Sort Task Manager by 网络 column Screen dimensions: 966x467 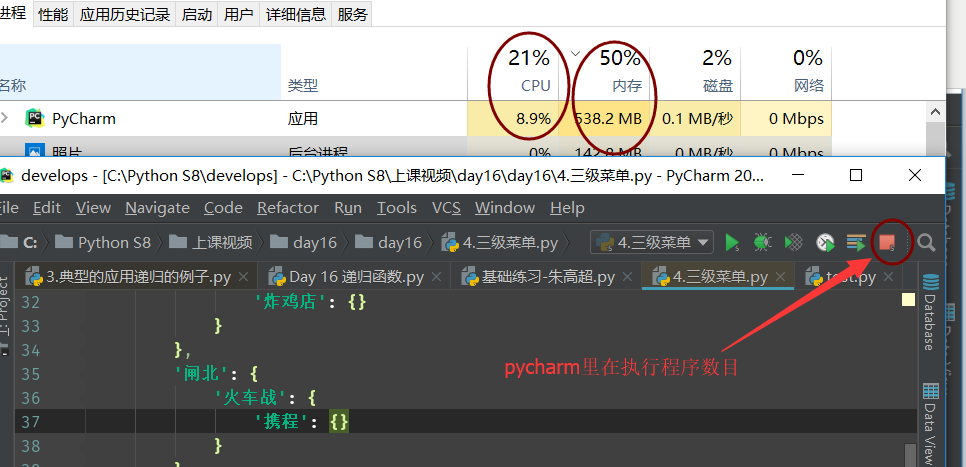pyautogui.click(x=786, y=71)
